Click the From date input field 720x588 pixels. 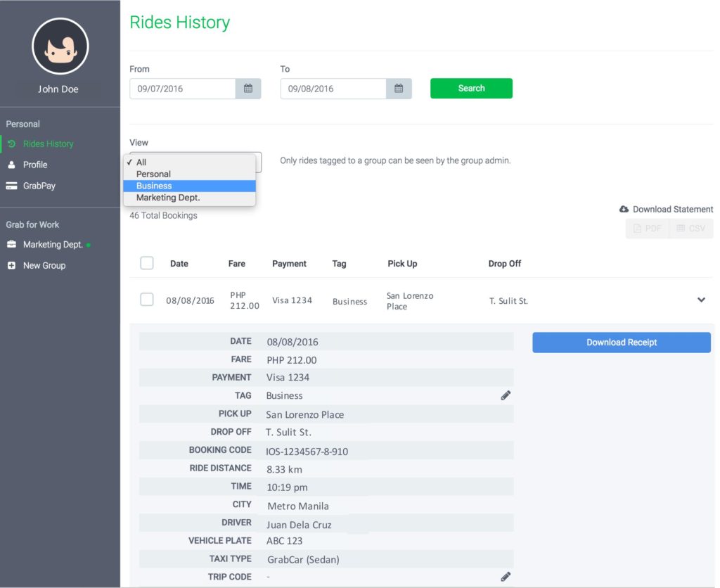click(x=182, y=89)
